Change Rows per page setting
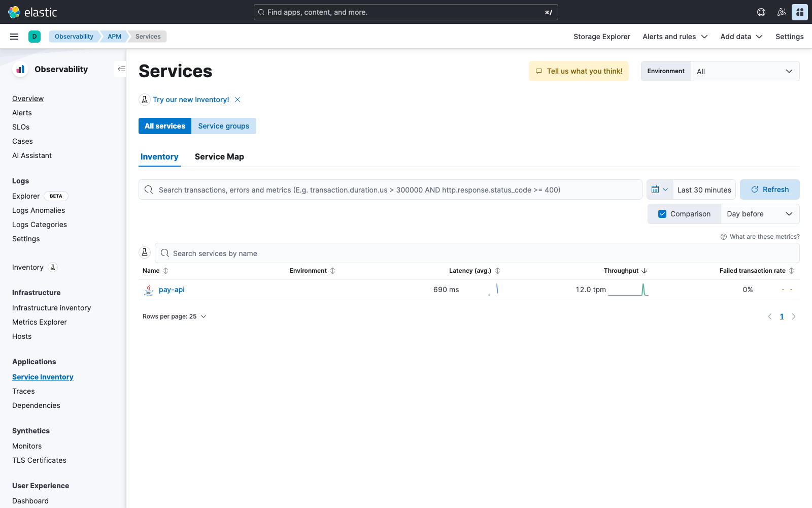This screenshot has width=812, height=508. (175, 316)
